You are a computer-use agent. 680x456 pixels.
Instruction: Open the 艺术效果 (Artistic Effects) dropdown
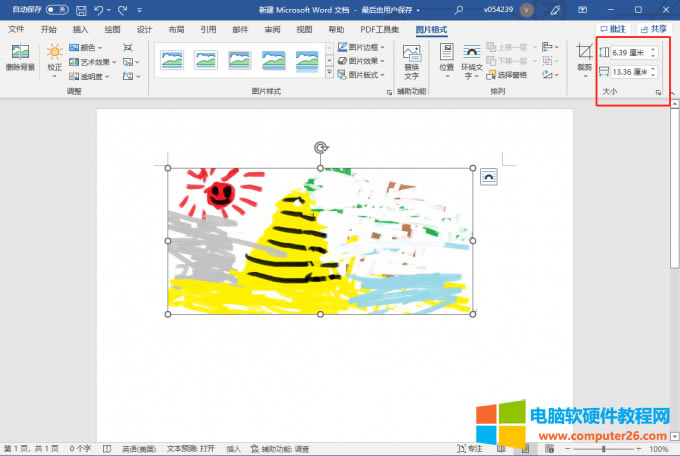click(92, 62)
